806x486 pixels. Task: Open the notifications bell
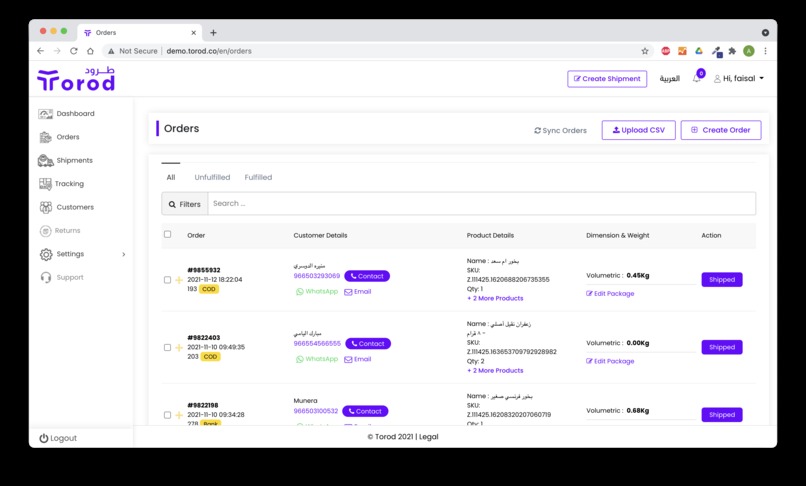point(697,78)
